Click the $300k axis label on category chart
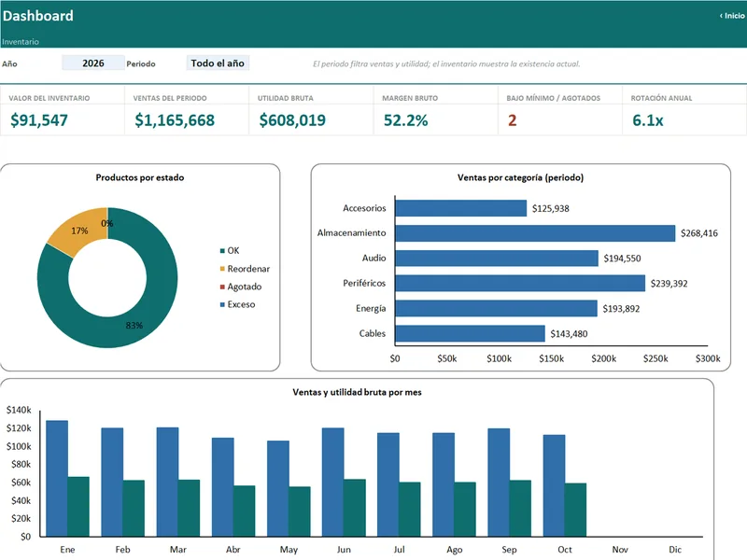Image resolution: width=747 pixels, height=560 pixels. point(708,358)
